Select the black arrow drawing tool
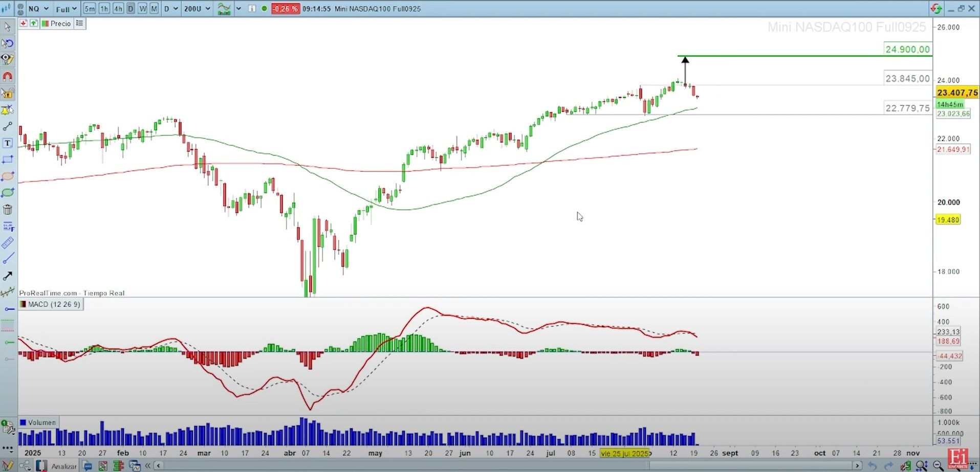This screenshot has height=472, width=980. tap(8, 276)
